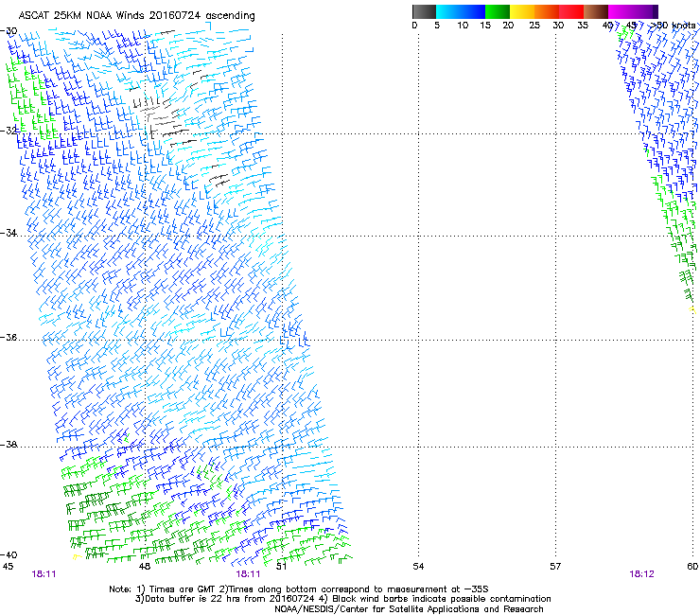Click the '18:11' time label beside longitude 51
The width and height of the screenshot is (700, 615).
click(248, 574)
